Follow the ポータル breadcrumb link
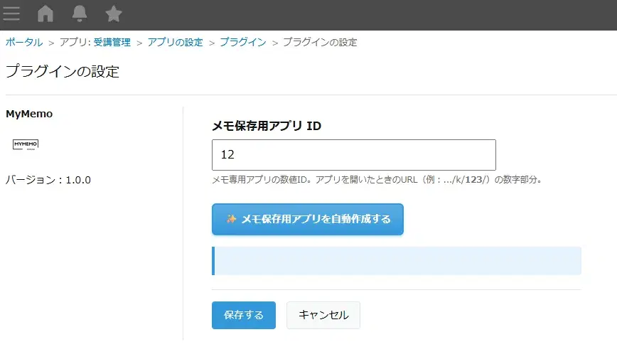This screenshot has height=364, width=617. click(x=24, y=42)
